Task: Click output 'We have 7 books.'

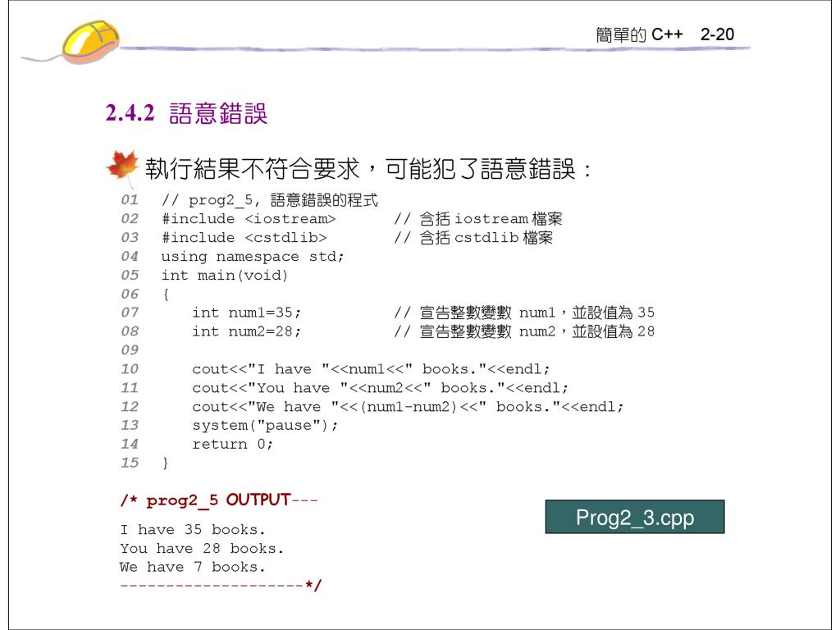Action: (192, 567)
